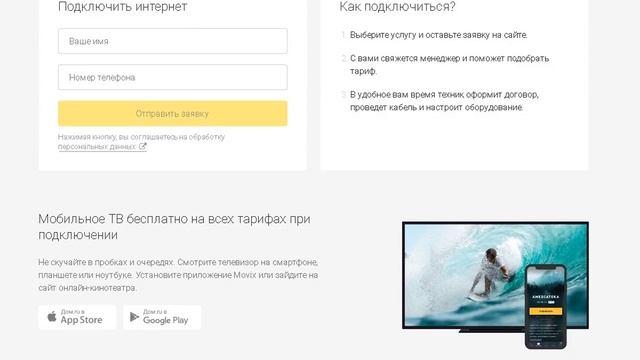The image size is (640, 360).
Task: Open the App Store download button
Action: tap(77, 317)
